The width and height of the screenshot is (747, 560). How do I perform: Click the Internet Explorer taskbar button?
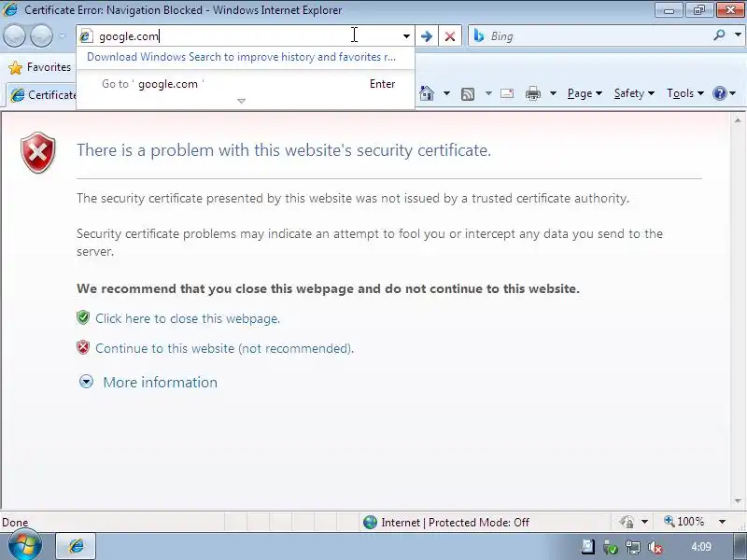[77, 546]
